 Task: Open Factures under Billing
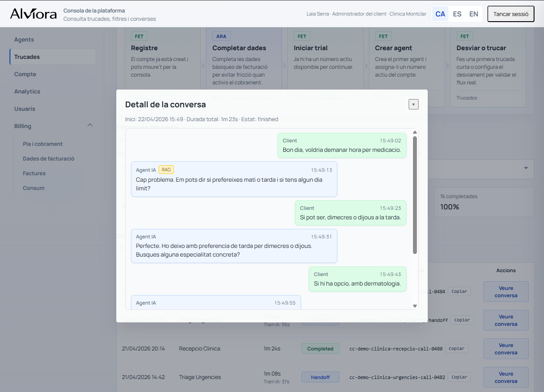(34, 174)
